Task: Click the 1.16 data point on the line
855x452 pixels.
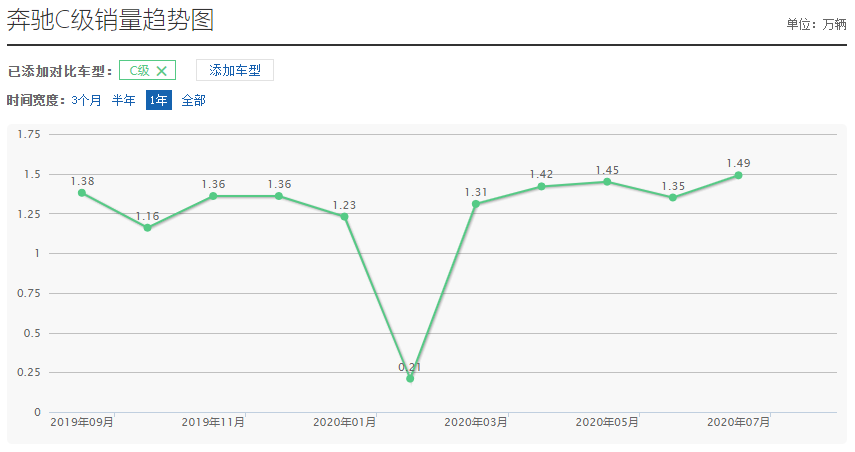Action: click(x=147, y=228)
